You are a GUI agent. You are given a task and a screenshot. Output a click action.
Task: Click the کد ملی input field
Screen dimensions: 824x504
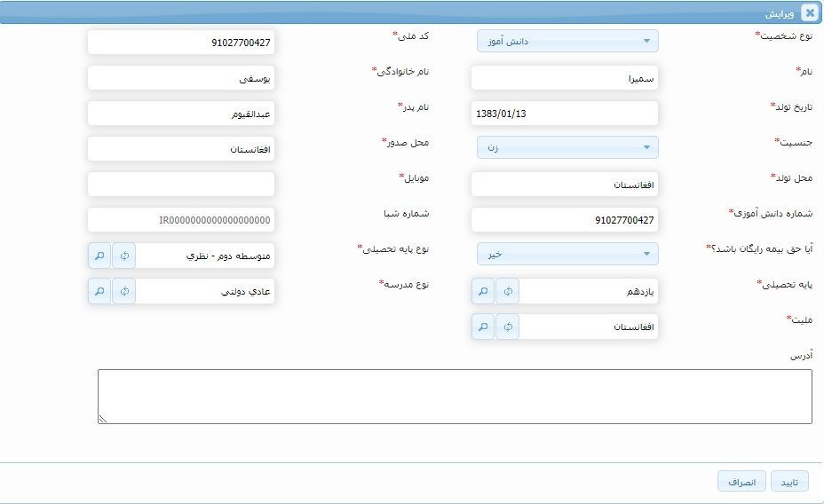[x=181, y=43]
